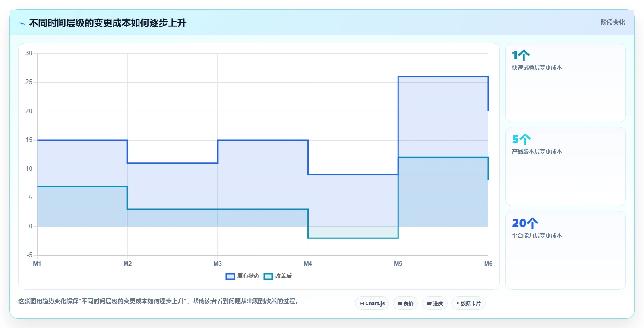This screenshot has width=644, height=328.
Task: Click the lightning icon beside the title
Action: pos(22,23)
